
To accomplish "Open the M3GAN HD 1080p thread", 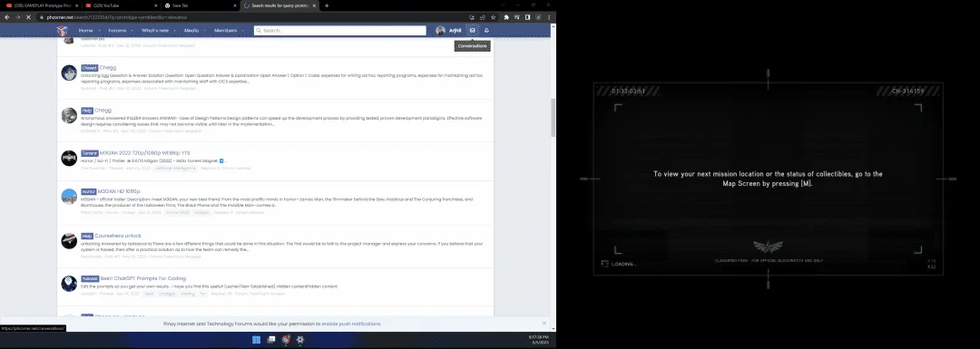I will point(120,191).
